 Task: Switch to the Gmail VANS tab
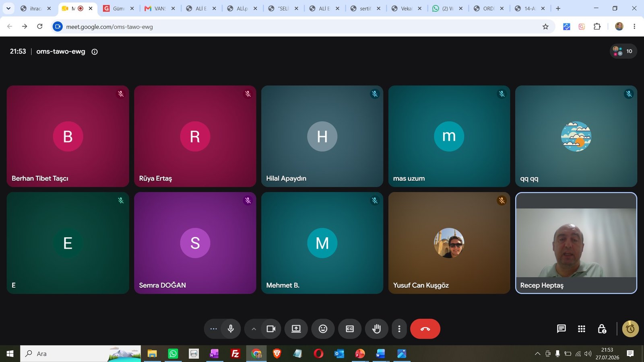point(159,8)
